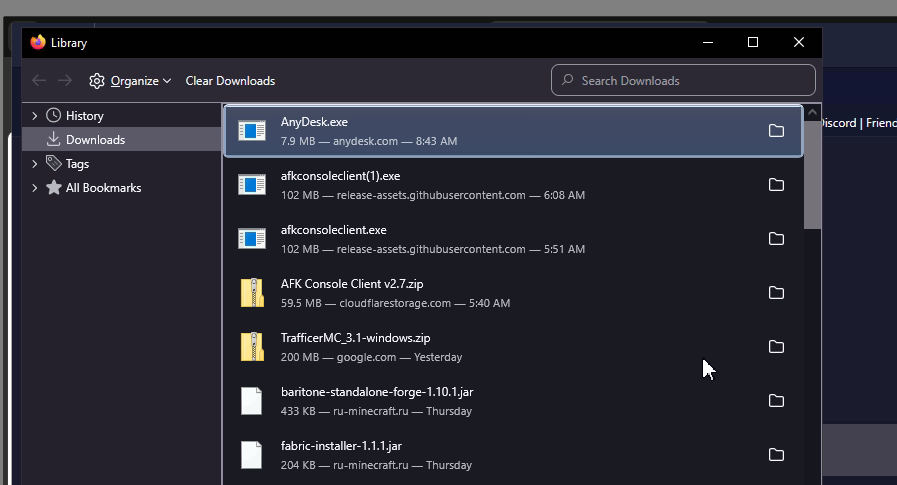This screenshot has height=485, width=897.
Task: Click the magnifier icon in Search Downloads
Action: click(x=567, y=79)
